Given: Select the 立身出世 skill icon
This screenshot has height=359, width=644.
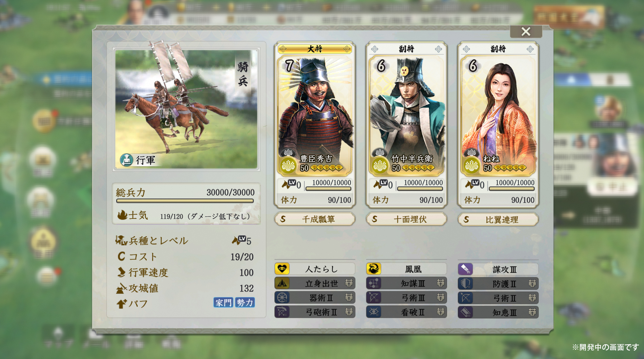Looking at the screenshot, I should point(282,283).
